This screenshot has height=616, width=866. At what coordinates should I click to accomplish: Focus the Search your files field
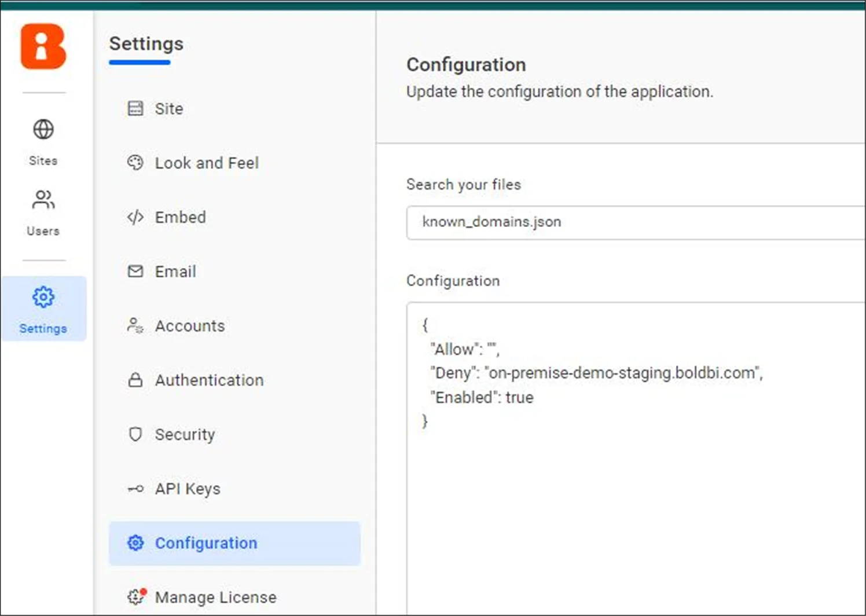(636, 222)
